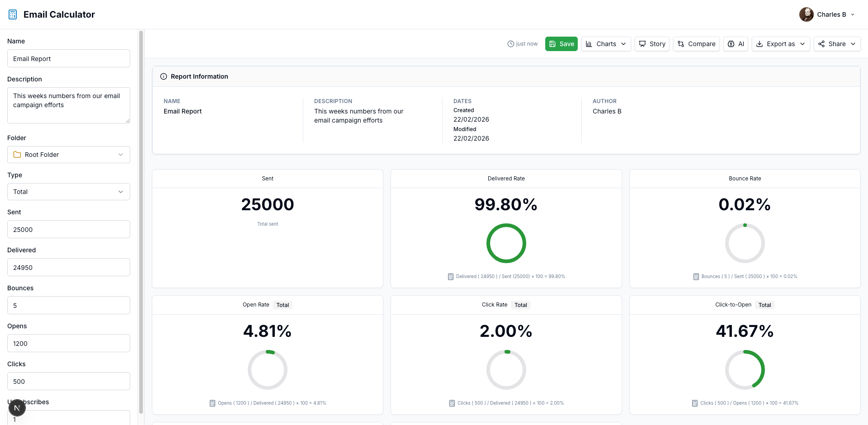Open the Charts dropdown

(x=606, y=44)
